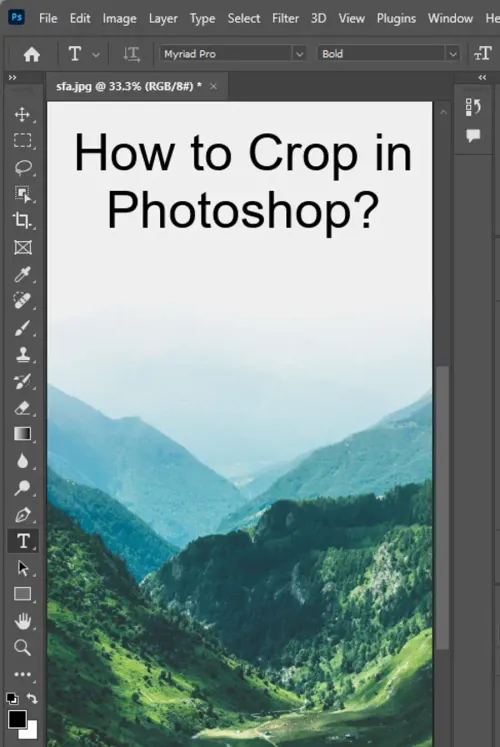
Task: Open the History panel icon
Action: (x=473, y=108)
